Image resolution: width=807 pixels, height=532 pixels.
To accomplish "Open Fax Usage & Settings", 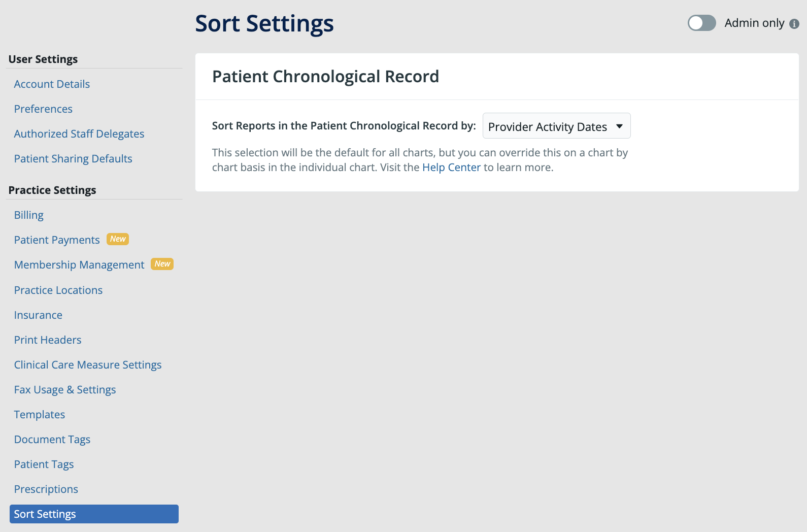I will point(65,389).
